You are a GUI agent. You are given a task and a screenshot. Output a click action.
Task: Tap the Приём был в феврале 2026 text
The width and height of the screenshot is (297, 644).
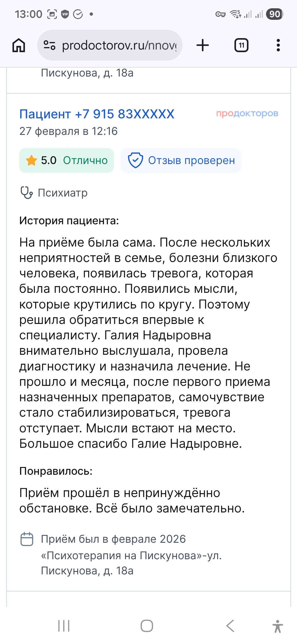(x=113, y=539)
